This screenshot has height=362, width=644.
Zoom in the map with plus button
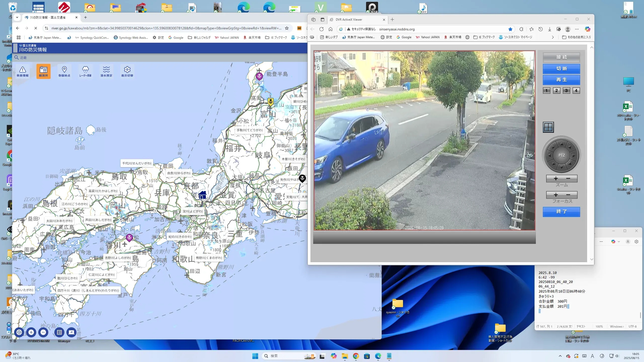(x=31, y=332)
